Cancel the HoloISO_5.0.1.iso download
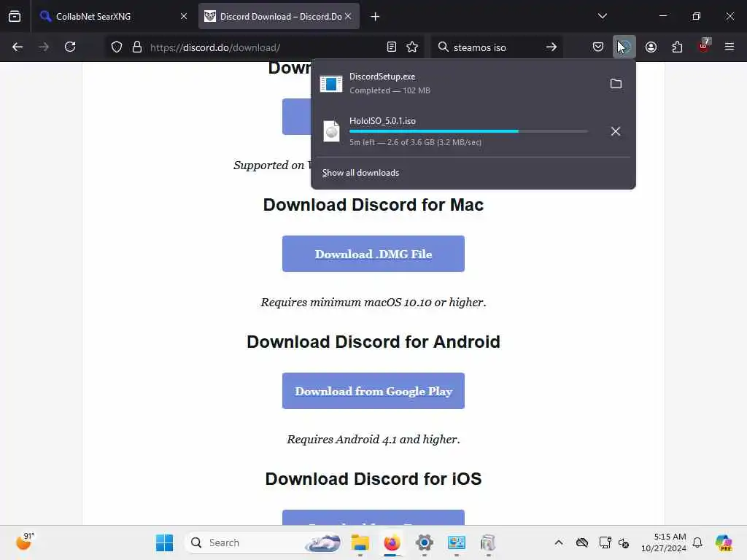Viewport: 747px width, 560px height. tap(616, 131)
